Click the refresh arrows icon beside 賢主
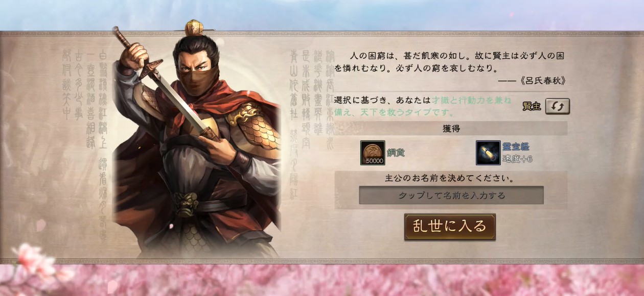 tap(557, 106)
